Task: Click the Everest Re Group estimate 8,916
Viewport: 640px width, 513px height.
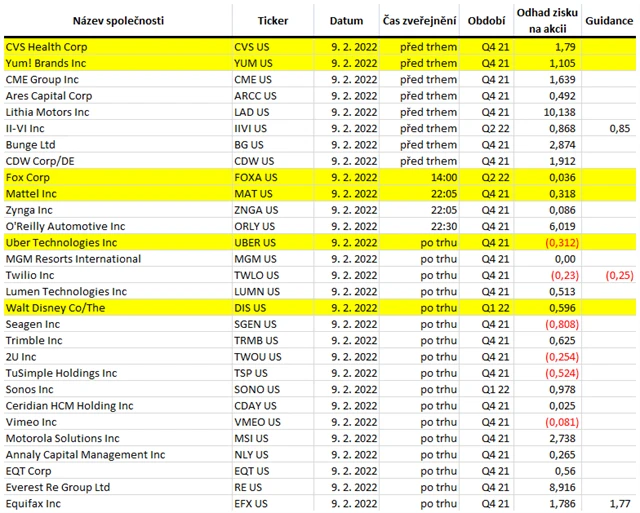Action: coord(555,487)
